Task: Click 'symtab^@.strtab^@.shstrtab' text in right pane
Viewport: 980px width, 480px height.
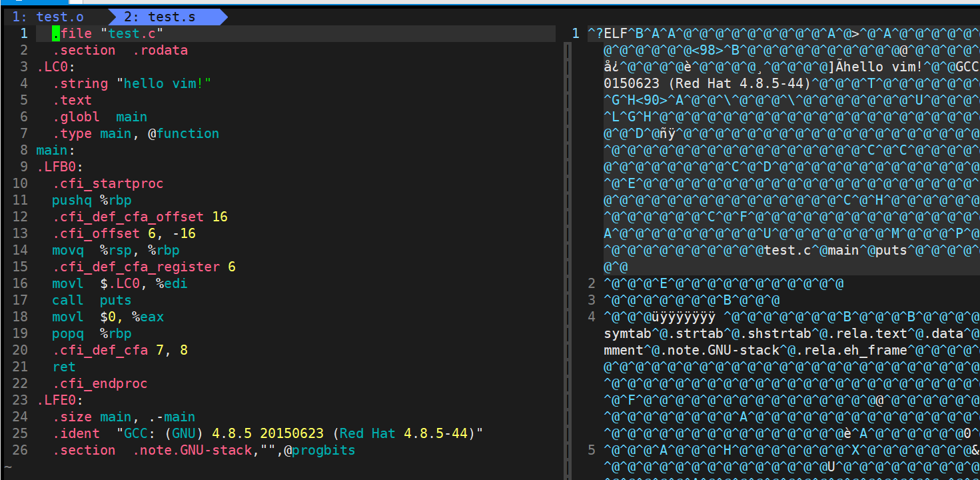Action: coord(708,333)
